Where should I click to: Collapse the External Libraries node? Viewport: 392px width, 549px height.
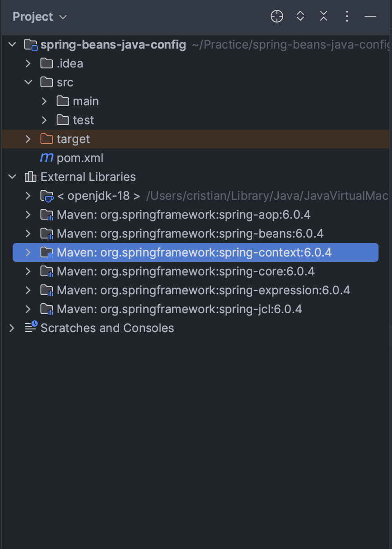tap(12, 177)
